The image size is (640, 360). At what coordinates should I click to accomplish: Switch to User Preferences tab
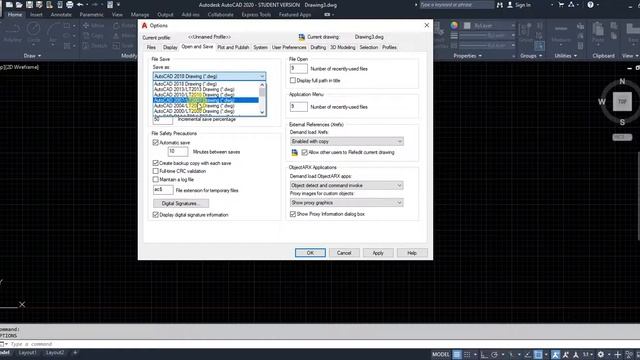tap(289, 47)
